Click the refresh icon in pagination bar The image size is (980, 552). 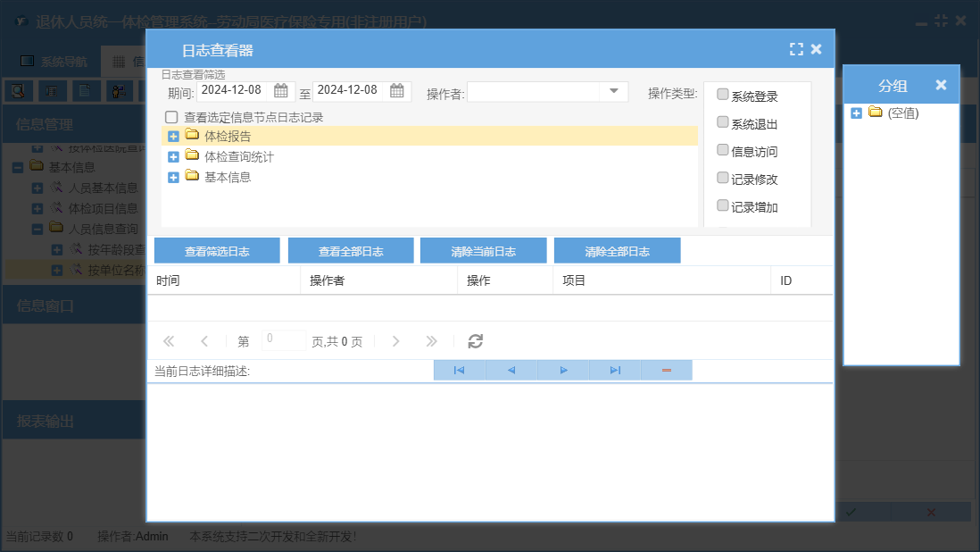(476, 341)
